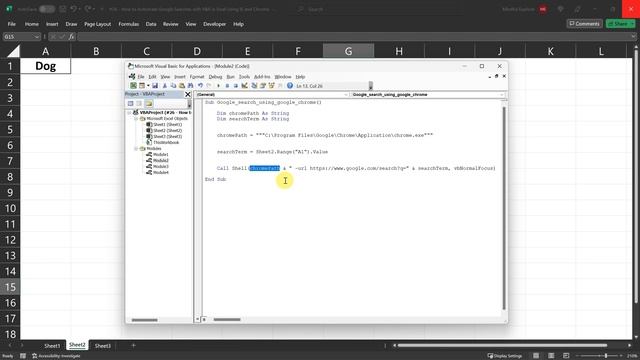Screen dimensions: 640x360
Task: Click Display Settings in the status bar
Action: point(504,356)
